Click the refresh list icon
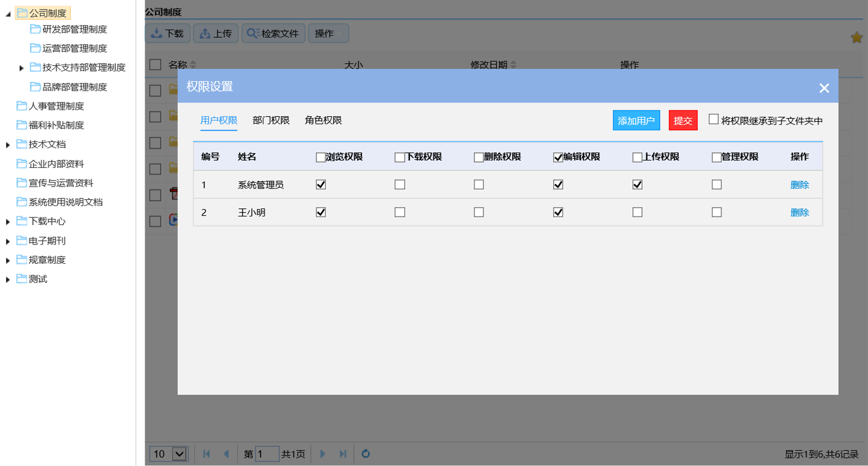 coord(366,454)
